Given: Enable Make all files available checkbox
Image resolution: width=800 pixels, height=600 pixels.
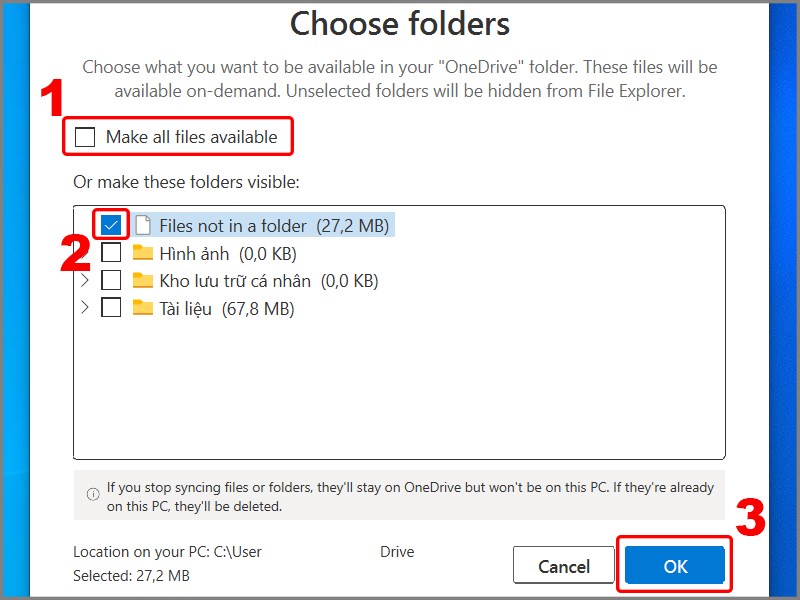Looking at the screenshot, I should [85, 137].
